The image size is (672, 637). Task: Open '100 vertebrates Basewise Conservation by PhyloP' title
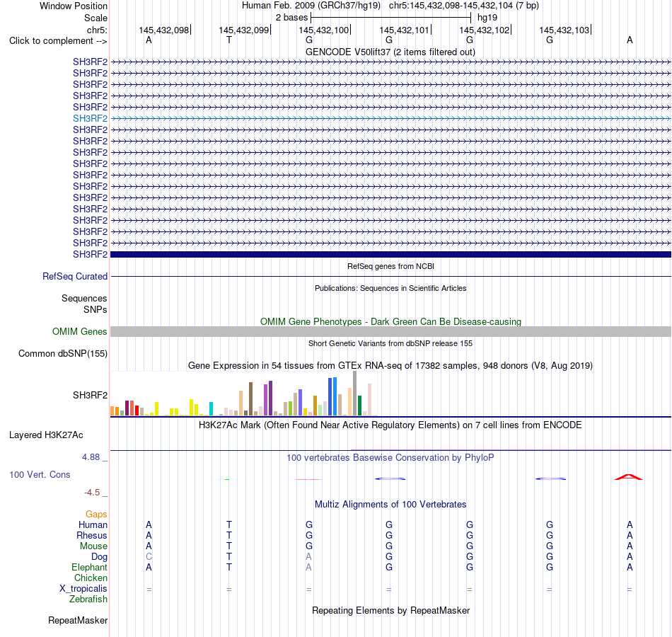390,458
